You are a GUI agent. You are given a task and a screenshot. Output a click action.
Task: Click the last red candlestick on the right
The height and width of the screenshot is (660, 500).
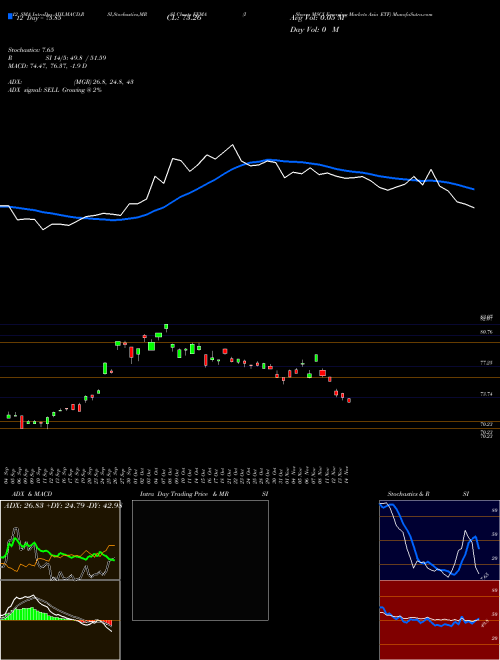pyautogui.click(x=349, y=400)
